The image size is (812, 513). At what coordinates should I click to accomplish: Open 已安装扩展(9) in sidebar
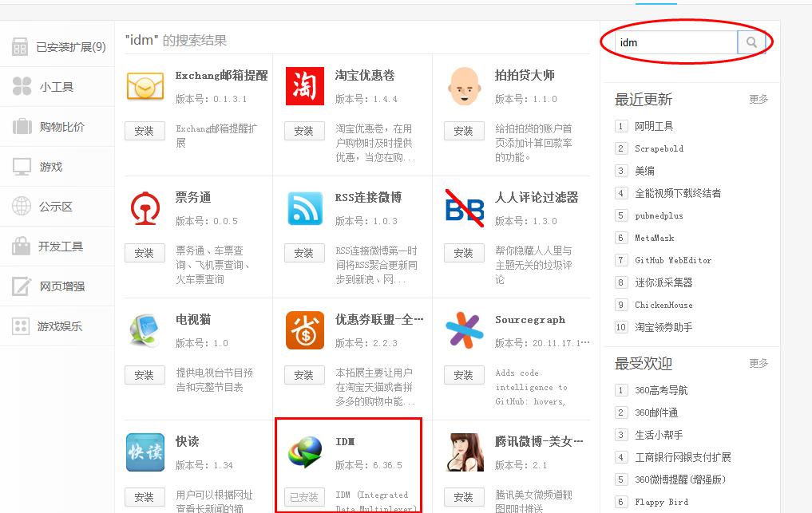pos(57,47)
